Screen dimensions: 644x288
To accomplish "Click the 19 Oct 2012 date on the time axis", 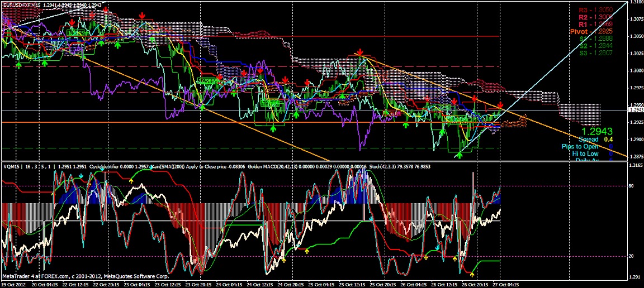I will pos(15,284).
